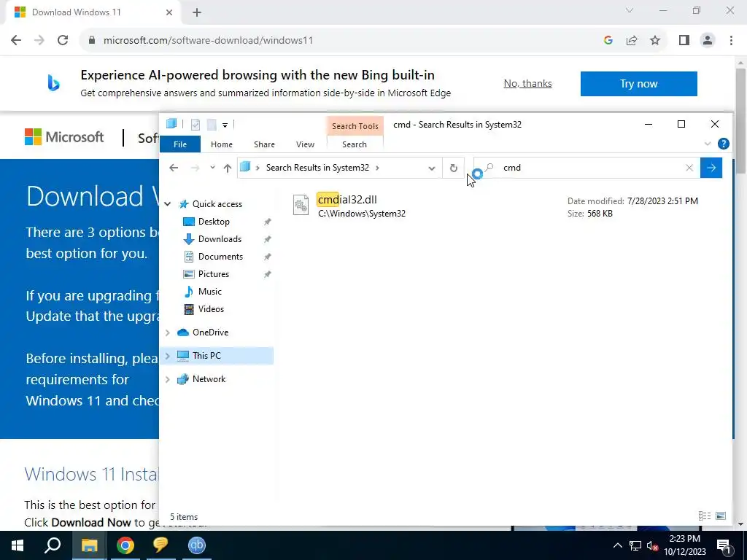Image resolution: width=747 pixels, height=560 pixels.
Task: Click the Chrome share page icon
Action: pos(632,41)
